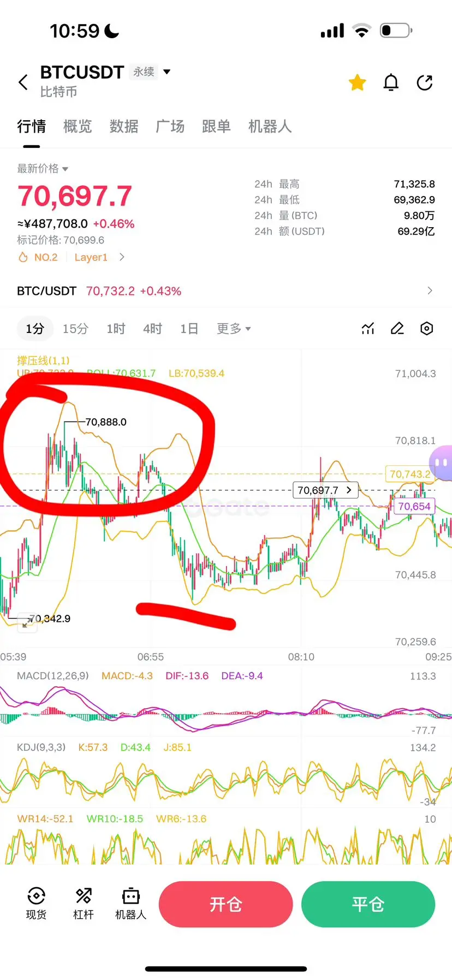Tap the red 开仓 button
452x980 pixels.
pos(226,904)
